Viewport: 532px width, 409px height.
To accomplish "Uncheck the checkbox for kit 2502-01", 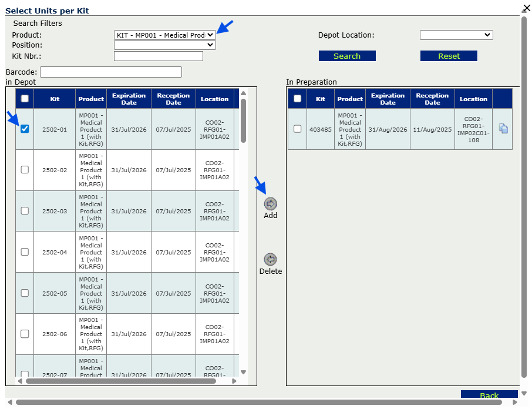I will pyautogui.click(x=25, y=129).
